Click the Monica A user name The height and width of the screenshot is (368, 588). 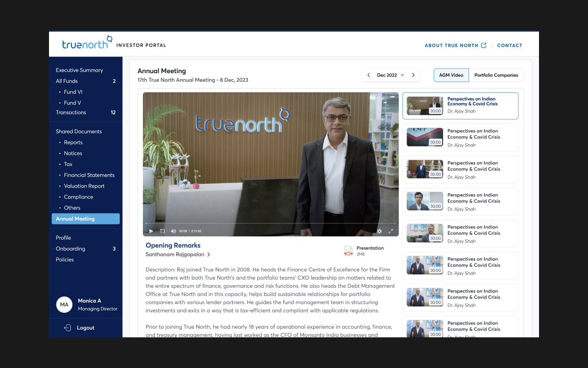(x=89, y=301)
